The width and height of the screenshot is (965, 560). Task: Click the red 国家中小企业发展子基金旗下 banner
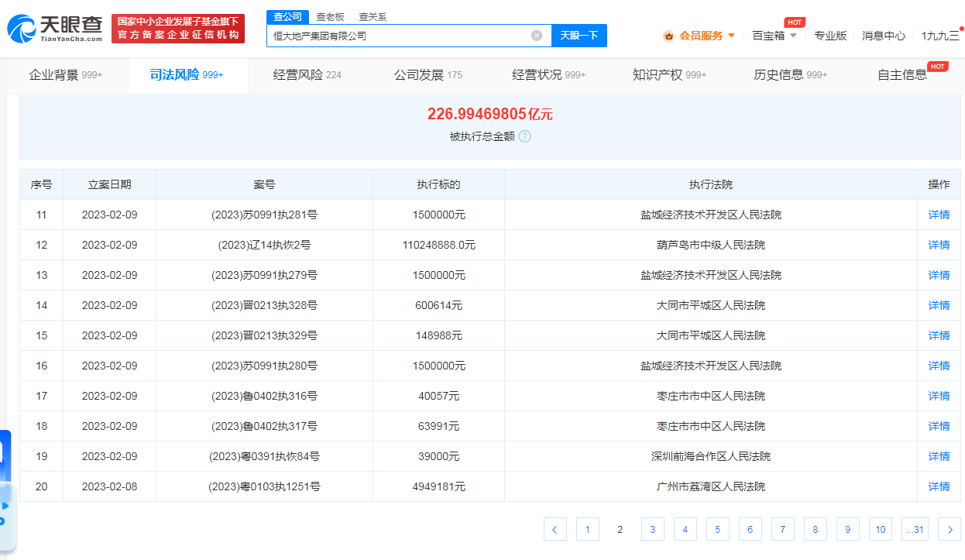178,29
